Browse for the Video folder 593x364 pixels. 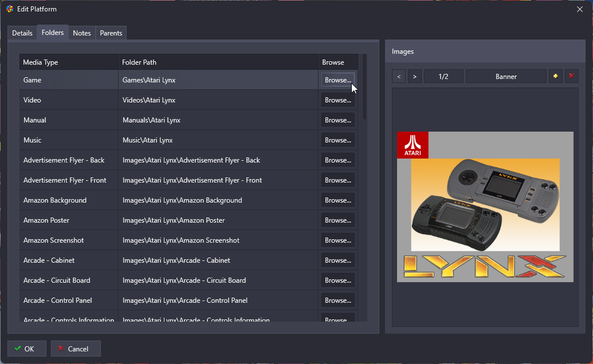(x=337, y=100)
